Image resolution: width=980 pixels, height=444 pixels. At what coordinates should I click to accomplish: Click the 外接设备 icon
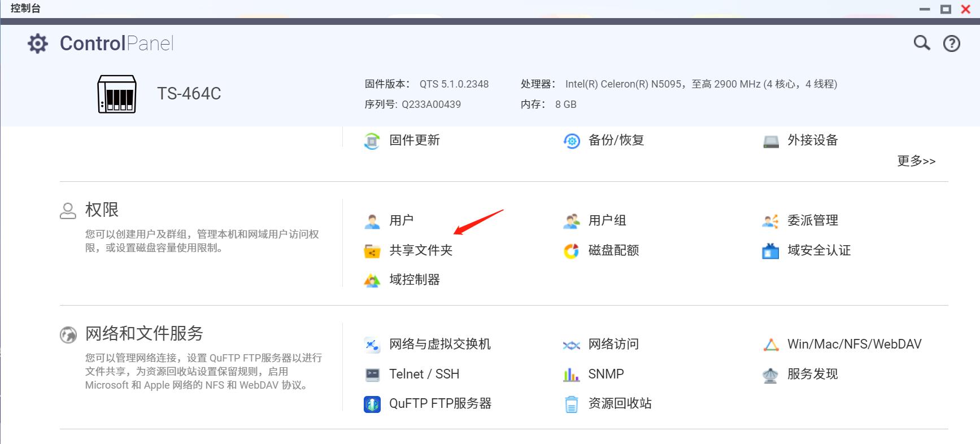(x=771, y=141)
